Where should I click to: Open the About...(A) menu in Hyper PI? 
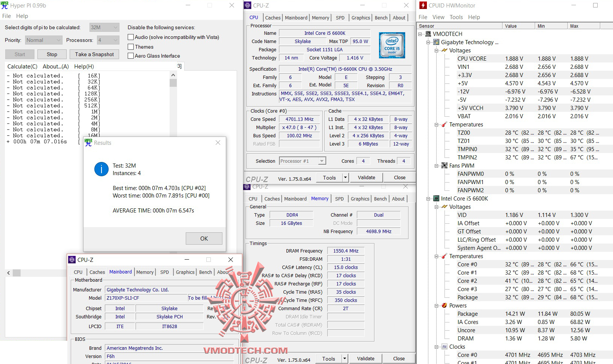tap(56, 66)
